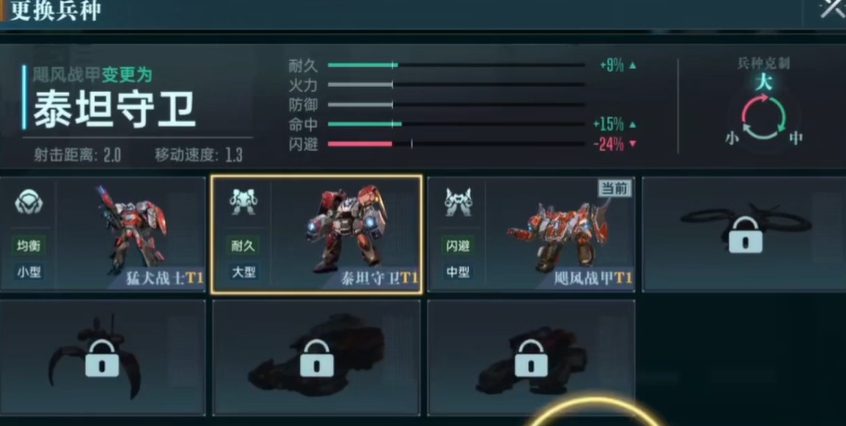The height and width of the screenshot is (426, 846).
Task: Click the 均衡 attribute tag
Action: coord(29,246)
